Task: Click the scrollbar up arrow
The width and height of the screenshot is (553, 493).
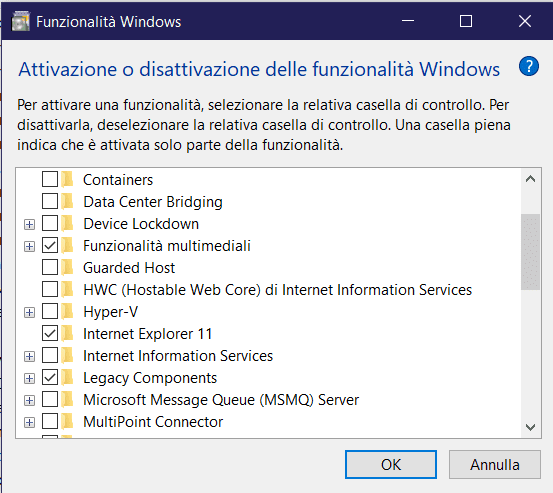Action: [530, 179]
